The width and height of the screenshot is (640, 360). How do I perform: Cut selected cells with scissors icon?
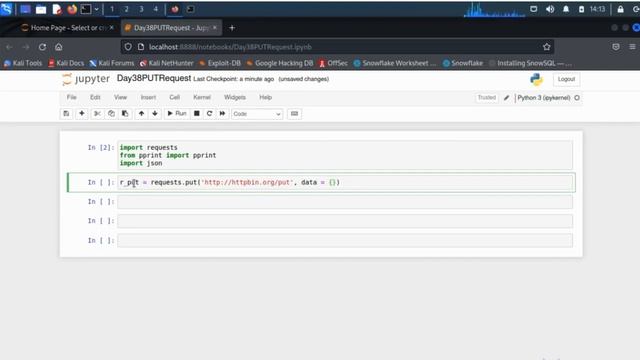97,113
